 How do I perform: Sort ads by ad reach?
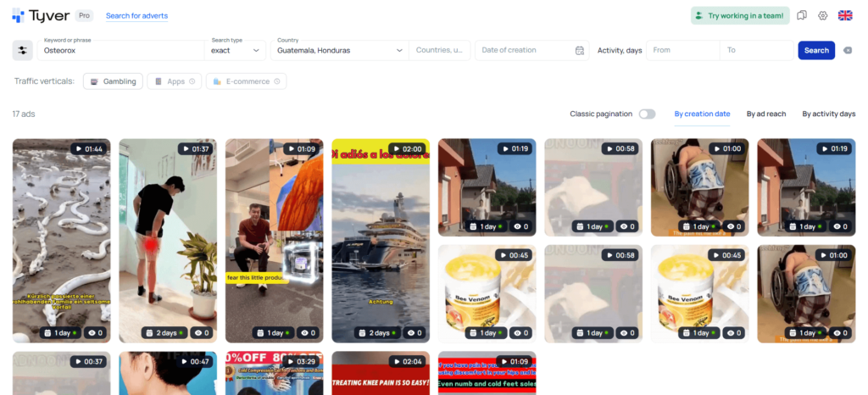[765, 114]
